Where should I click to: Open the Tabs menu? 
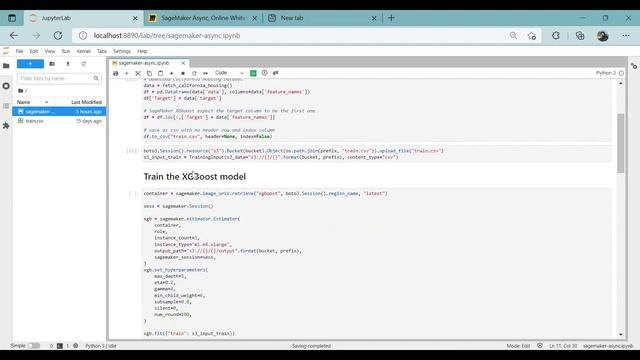102,51
